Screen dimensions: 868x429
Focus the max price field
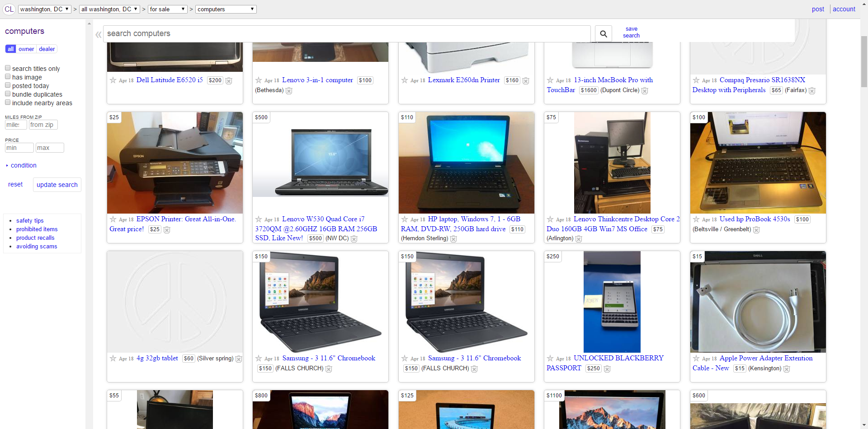tap(50, 148)
